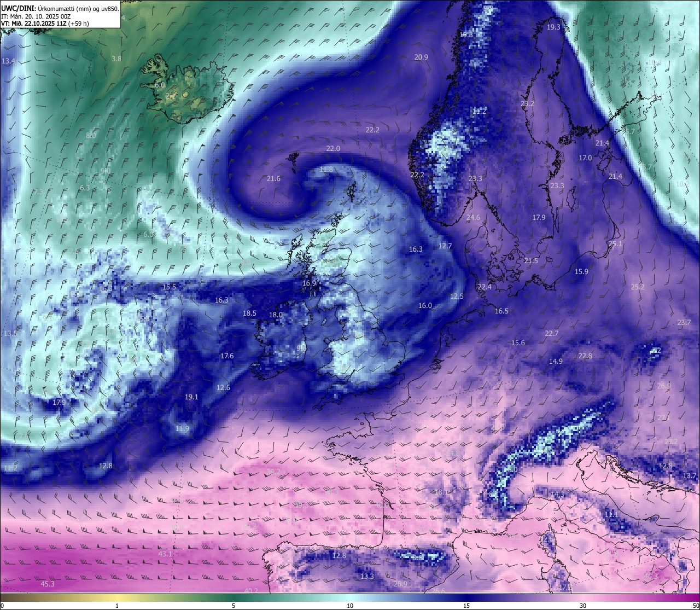This screenshot has width=700, height=610.
Task: Click the 43.1 value on the map
Action: [165, 554]
